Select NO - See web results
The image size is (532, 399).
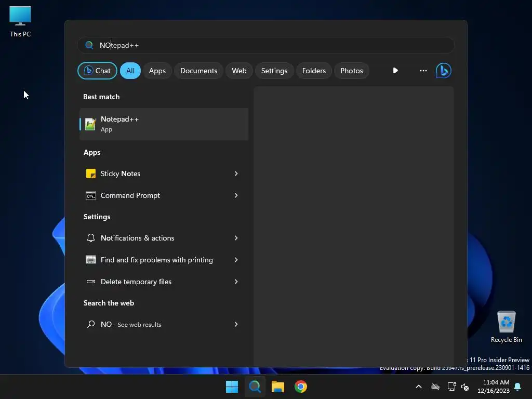[164, 324]
